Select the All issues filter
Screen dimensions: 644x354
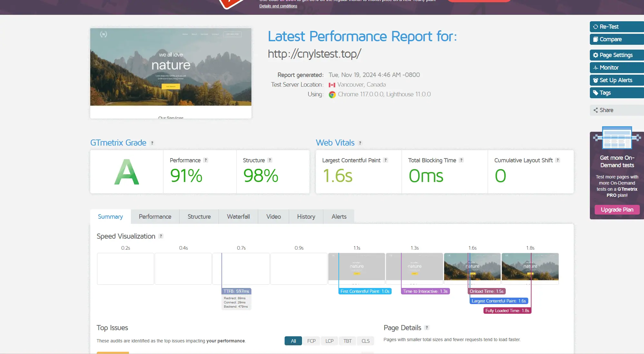pos(293,341)
